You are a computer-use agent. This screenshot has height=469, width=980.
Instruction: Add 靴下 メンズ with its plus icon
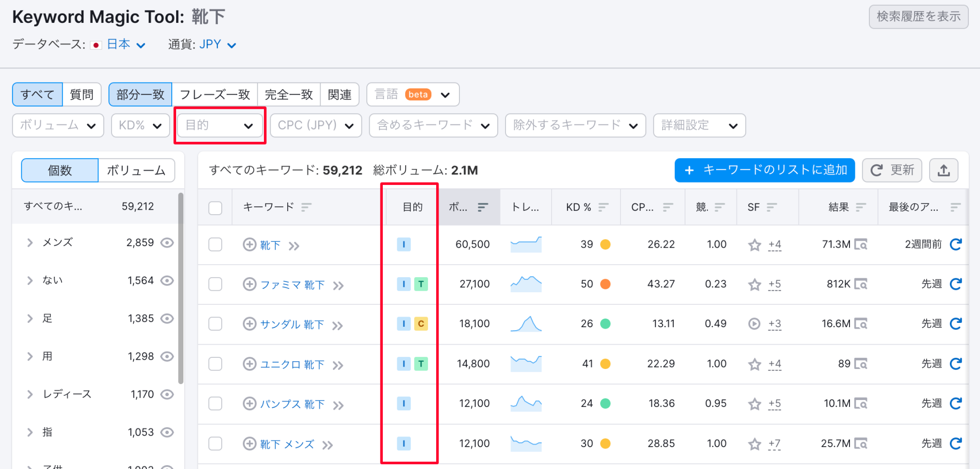[x=249, y=443]
